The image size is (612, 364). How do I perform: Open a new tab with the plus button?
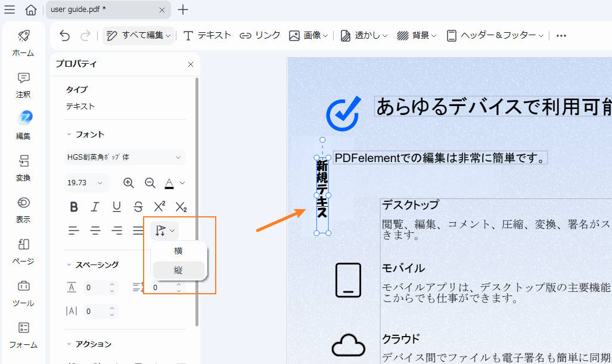coord(182,10)
